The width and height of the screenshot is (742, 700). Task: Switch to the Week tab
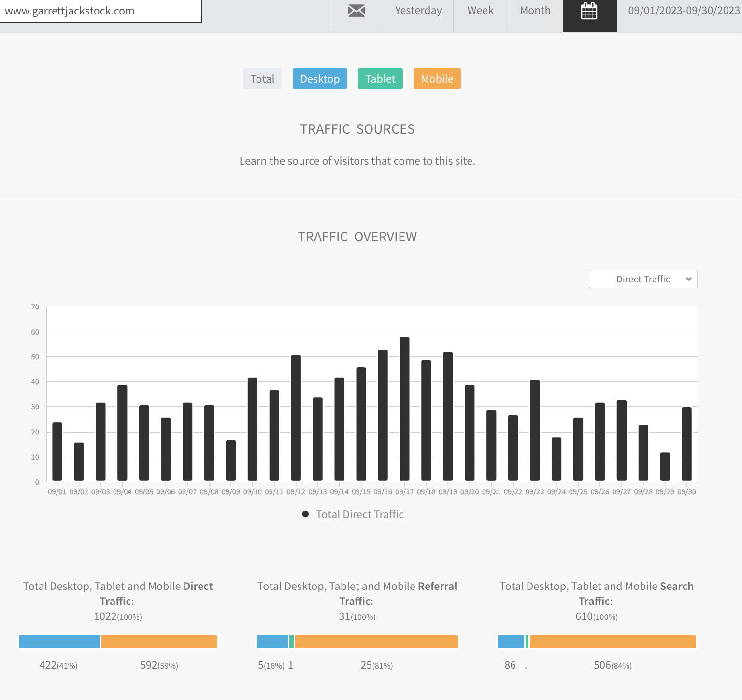pos(481,11)
